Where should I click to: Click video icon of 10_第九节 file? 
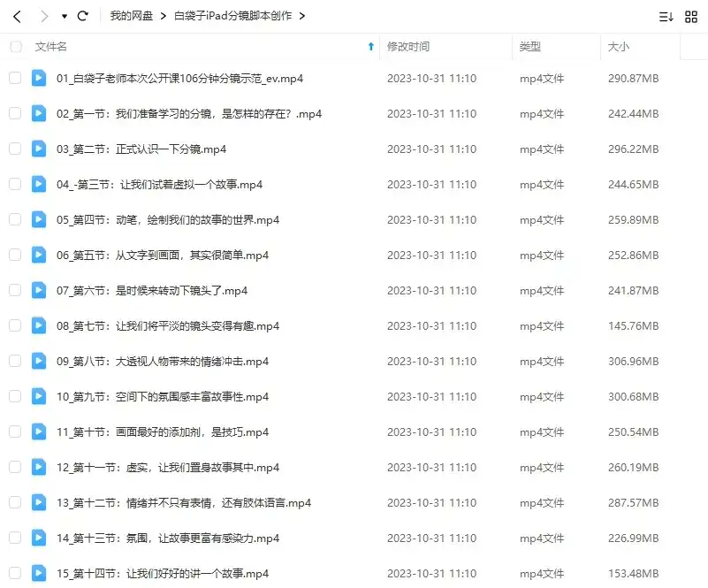39,396
